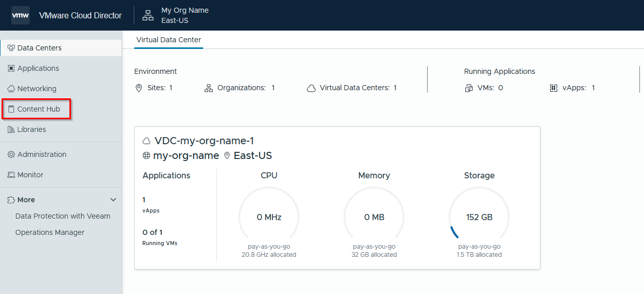Click the Sites location pin icon
Screen dimensions: 644x294
[x=139, y=88]
